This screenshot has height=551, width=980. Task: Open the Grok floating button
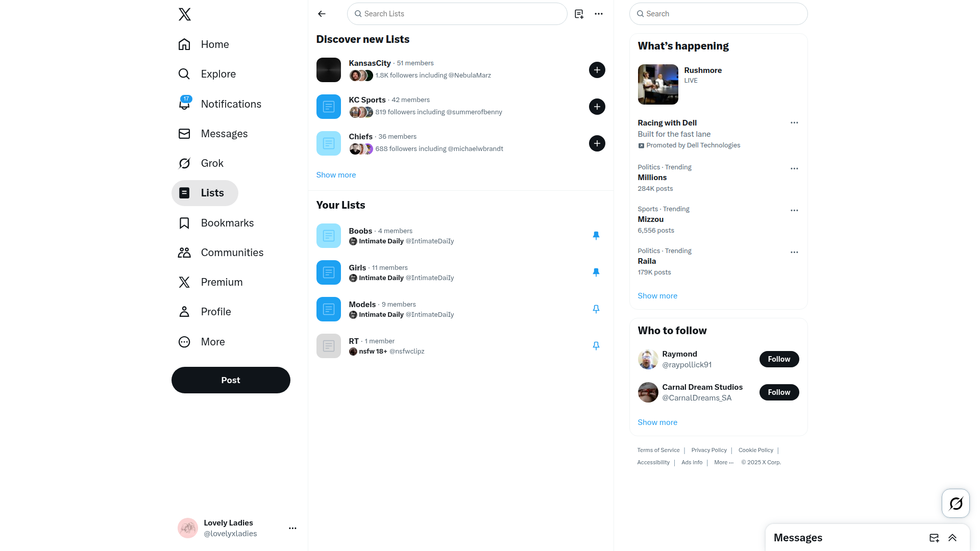coord(955,504)
